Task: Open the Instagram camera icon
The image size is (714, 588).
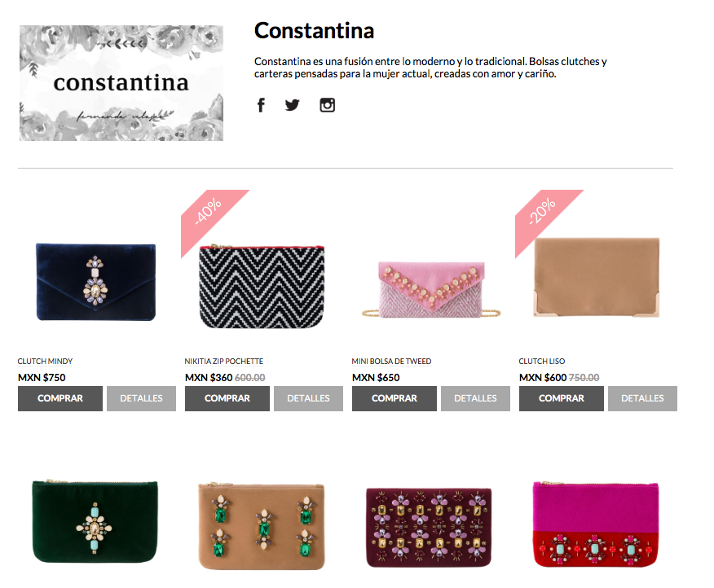Action: (328, 105)
